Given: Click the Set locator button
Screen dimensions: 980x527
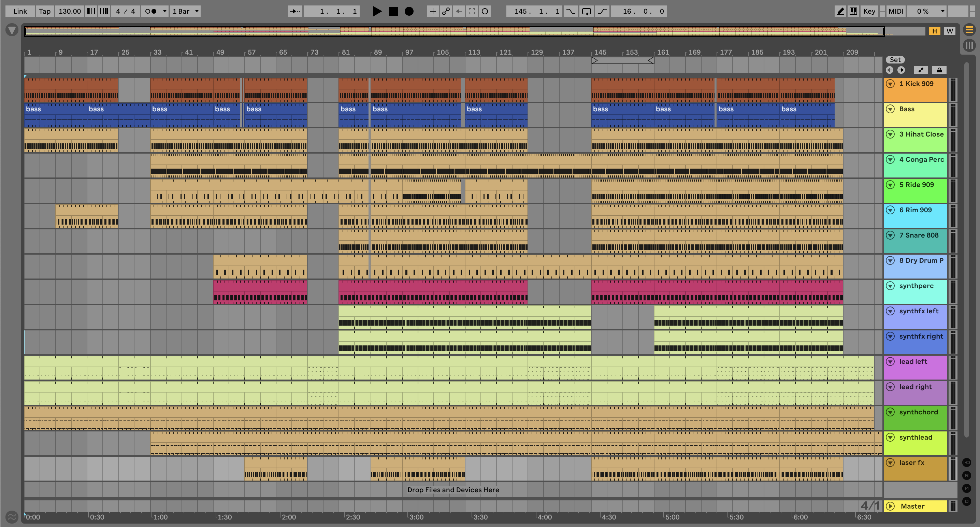Looking at the screenshot, I should click(x=895, y=60).
